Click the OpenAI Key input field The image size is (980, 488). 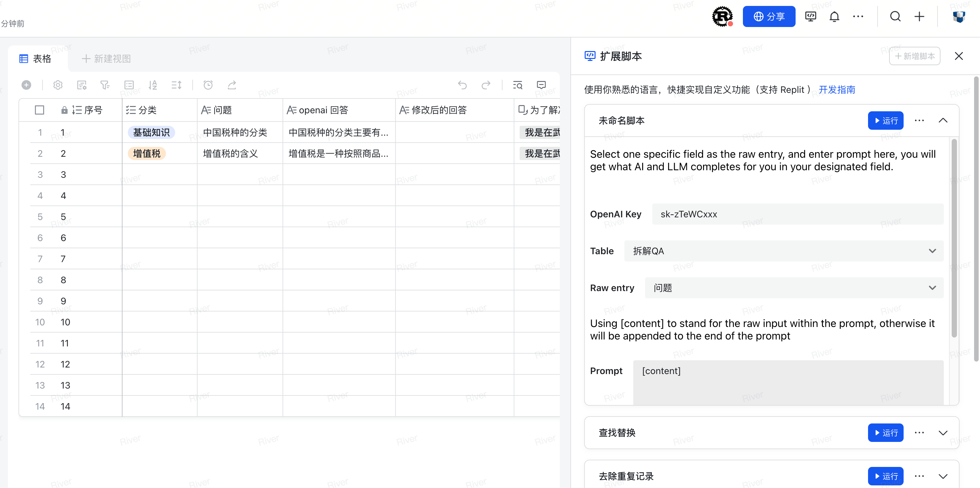pyautogui.click(x=797, y=214)
